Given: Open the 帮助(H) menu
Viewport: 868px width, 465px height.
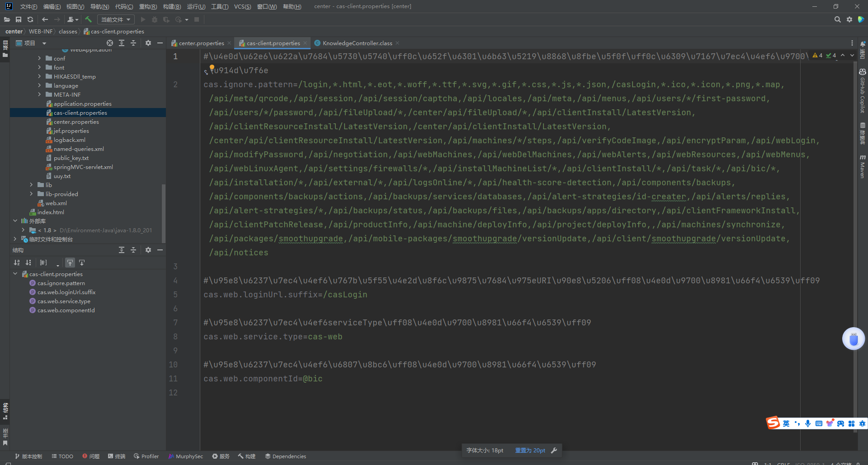Looking at the screenshot, I should click(x=292, y=6).
